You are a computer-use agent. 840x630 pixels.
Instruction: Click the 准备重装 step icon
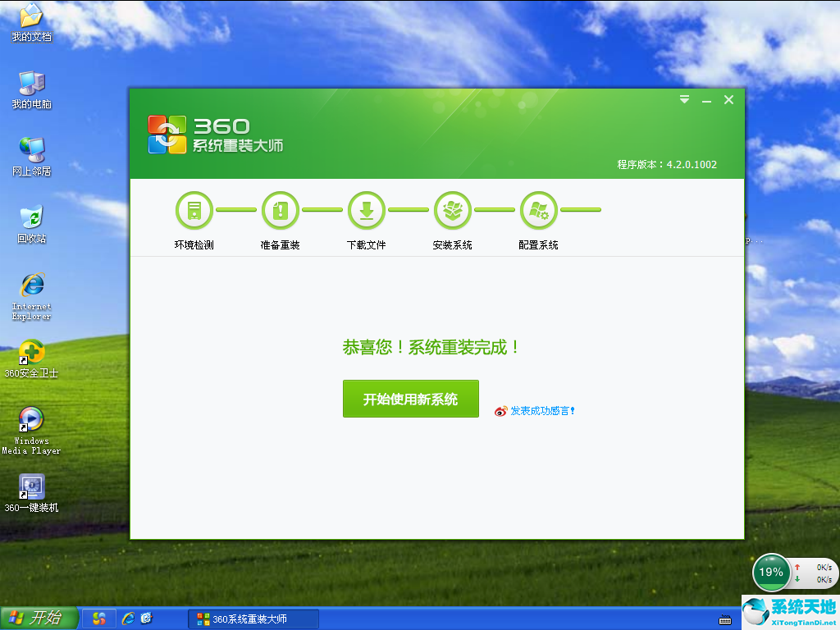coord(281,211)
